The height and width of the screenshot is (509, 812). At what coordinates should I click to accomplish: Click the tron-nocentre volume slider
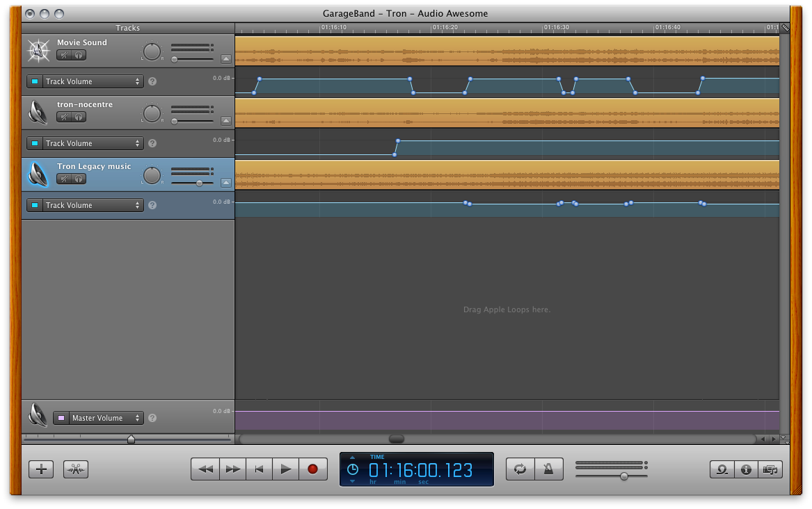[x=192, y=121]
